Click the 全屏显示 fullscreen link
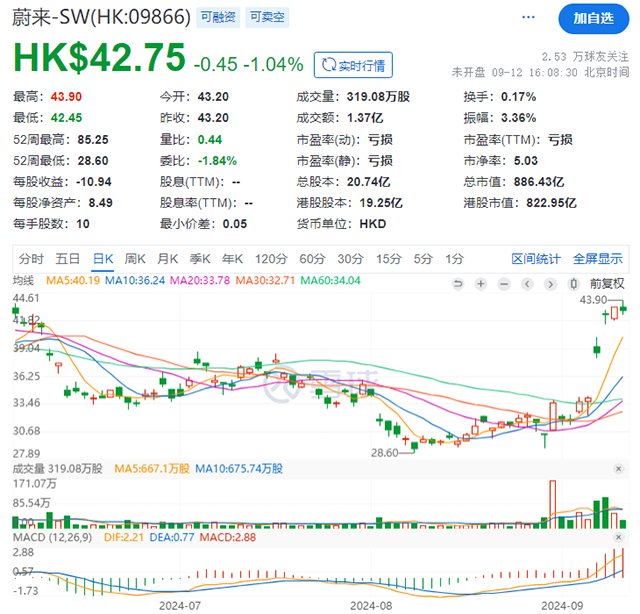The image size is (640, 614). [598, 259]
